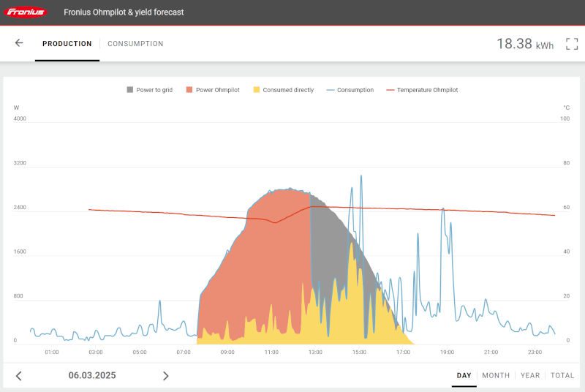Click the 100 °C axis label
Screen dimensions: 585x392
[x=565, y=118]
